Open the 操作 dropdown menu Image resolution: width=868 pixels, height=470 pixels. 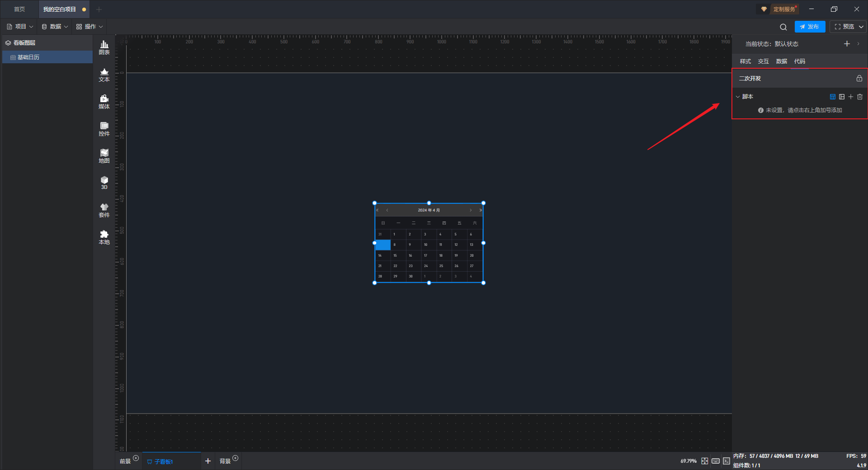click(x=90, y=27)
